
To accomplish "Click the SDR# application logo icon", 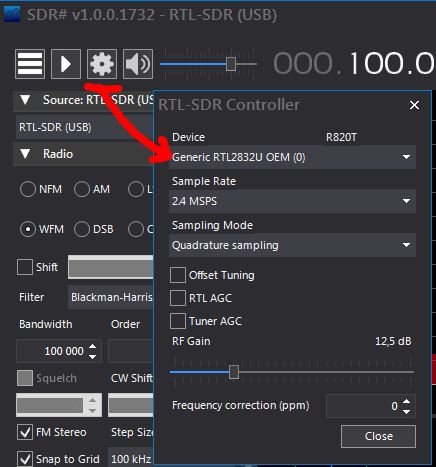I will (12, 14).
